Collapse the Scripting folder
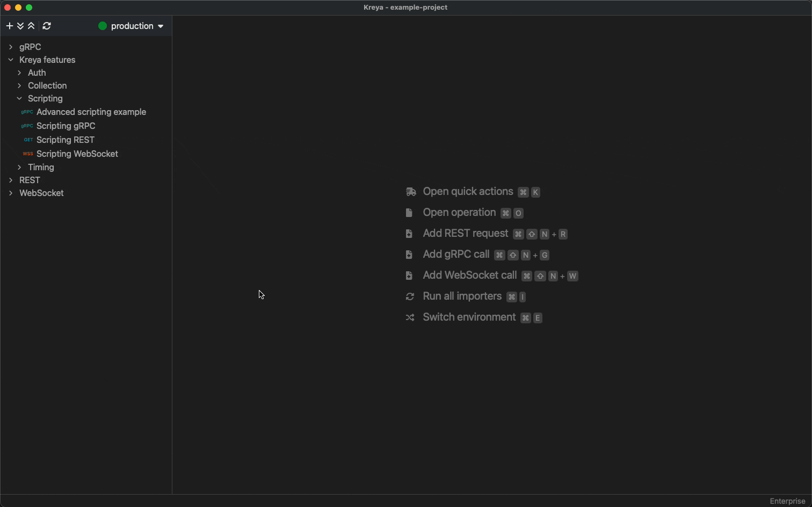The height and width of the screenshot is (507, 812). (x=19, y=98)
